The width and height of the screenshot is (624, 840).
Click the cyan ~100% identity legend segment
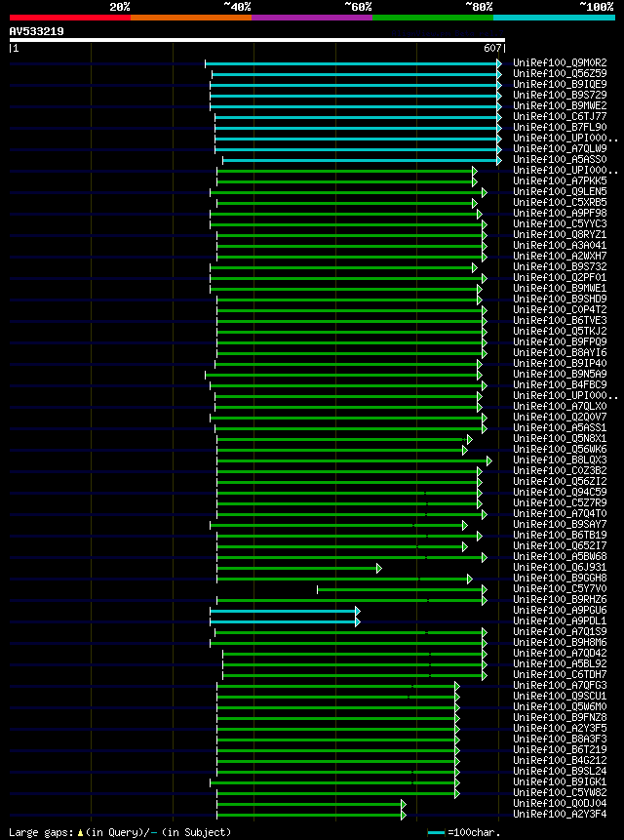click(555, 18)
